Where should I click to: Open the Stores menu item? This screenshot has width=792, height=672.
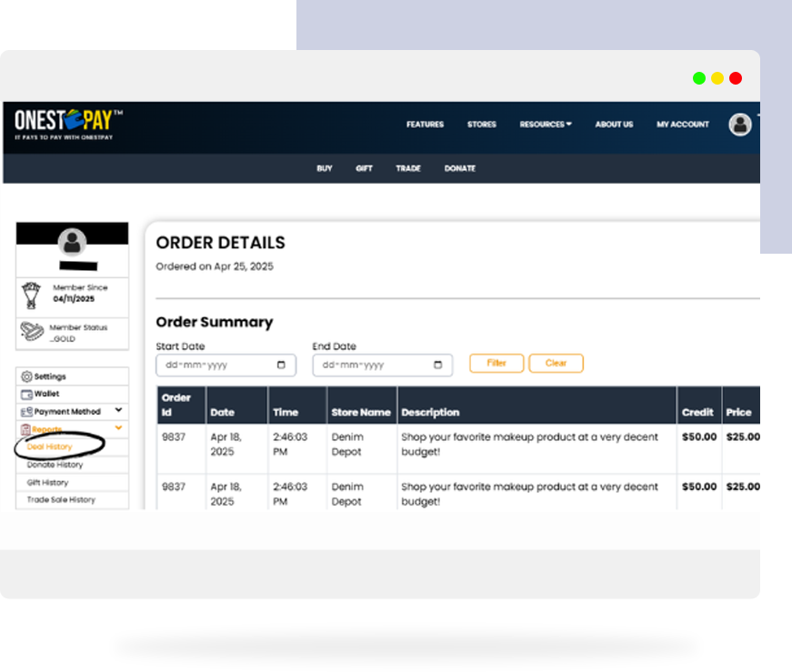pos(482,125)
